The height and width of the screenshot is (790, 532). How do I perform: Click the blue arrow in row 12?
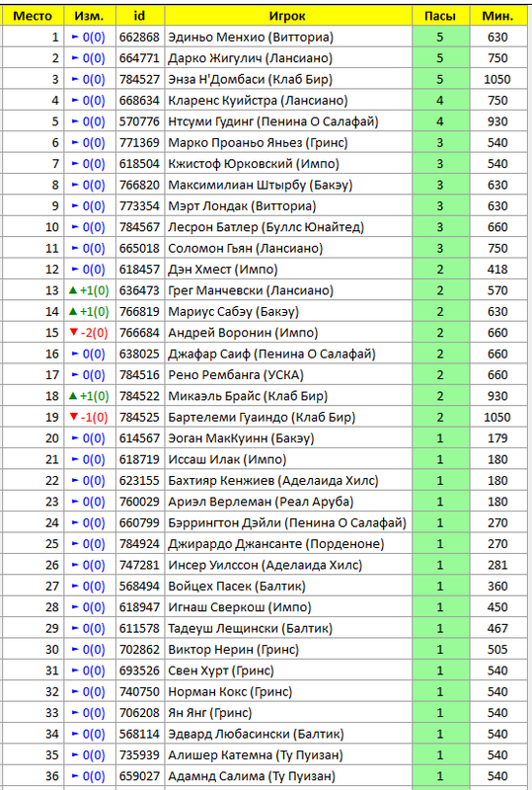pyautogui.click(x=76, y=269)
